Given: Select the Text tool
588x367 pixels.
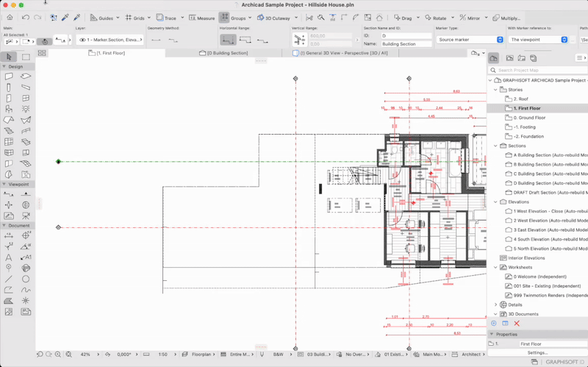Looking at the screenshot, I should click(9, 257).
